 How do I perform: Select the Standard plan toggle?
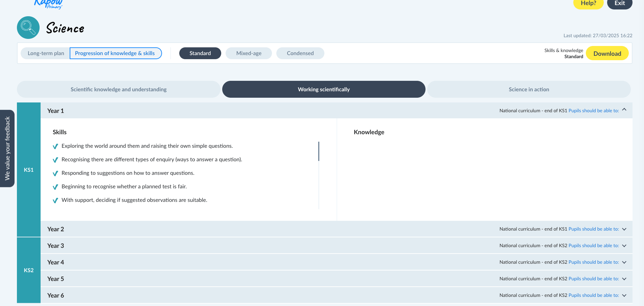[200, 53]
